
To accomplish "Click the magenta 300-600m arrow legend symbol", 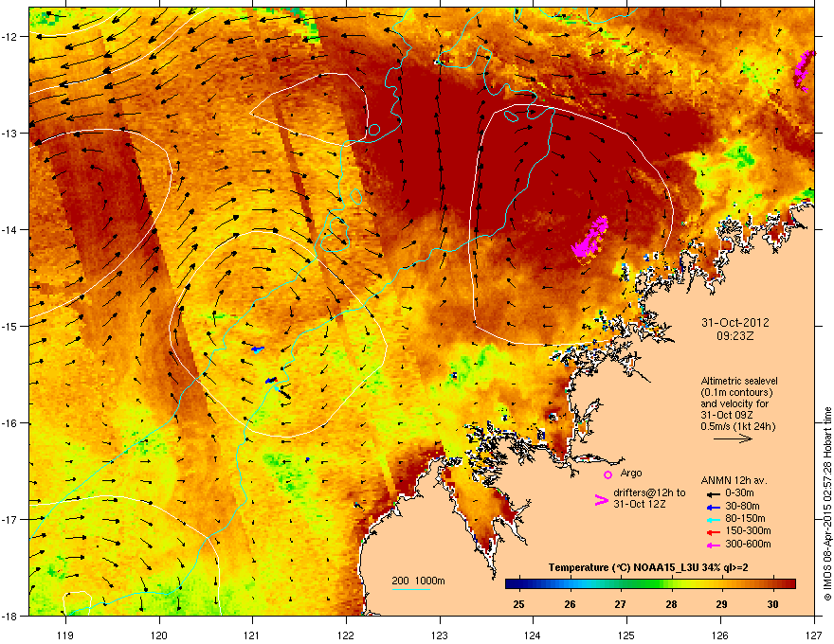I will coord(713,546).
